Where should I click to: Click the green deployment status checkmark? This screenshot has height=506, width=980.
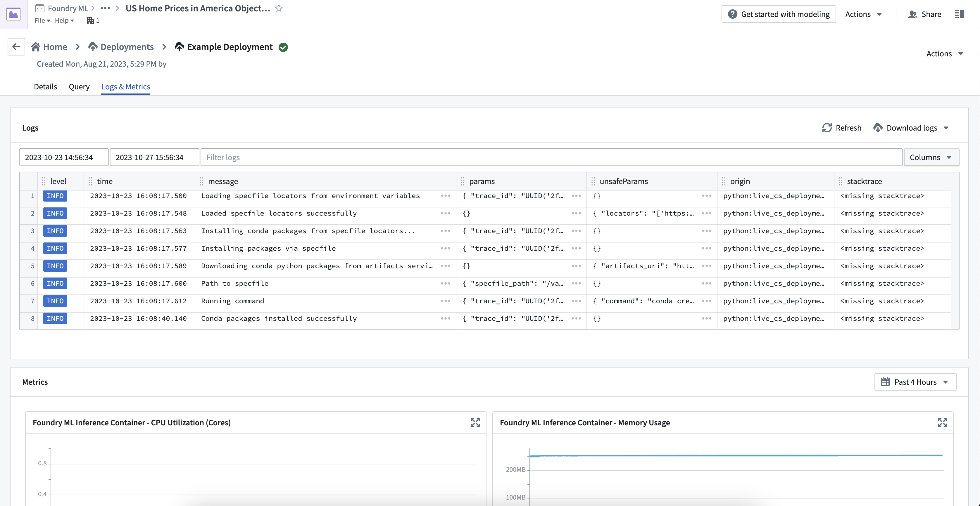tap(283, 47)
